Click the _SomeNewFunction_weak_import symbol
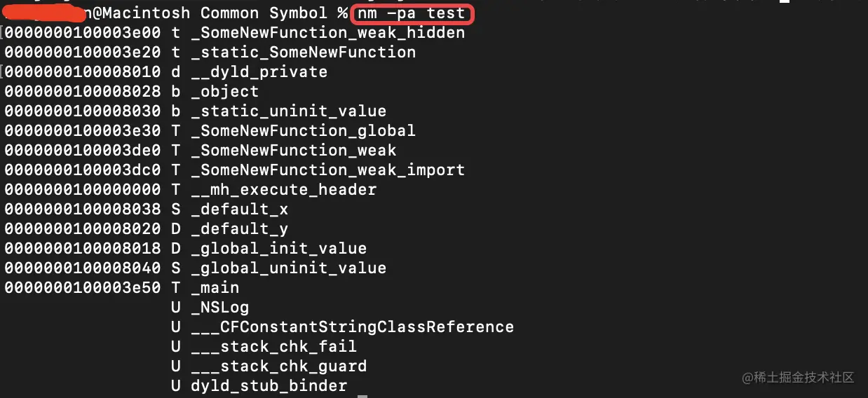The height and width of the screenshot is (398, 868). coord(327,170)
